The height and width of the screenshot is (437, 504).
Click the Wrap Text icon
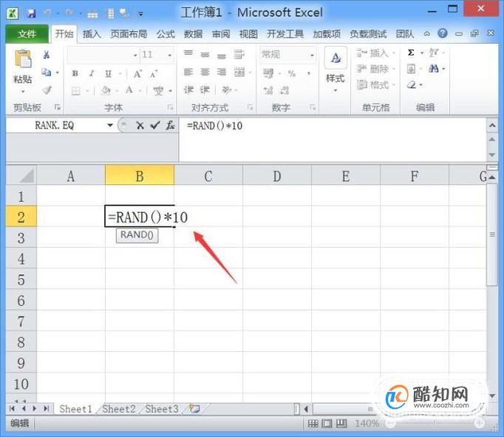(239, 54)
